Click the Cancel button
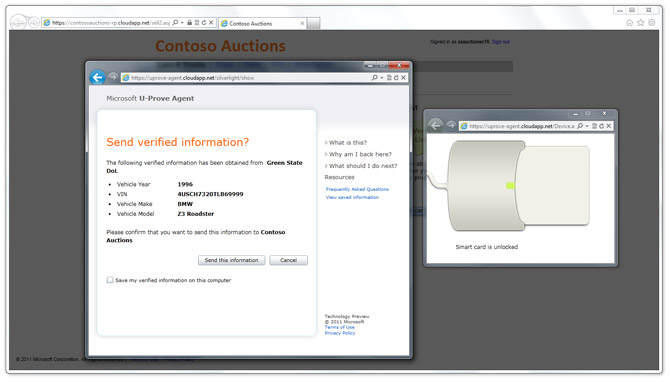The height and width of the screenshot is (382, 670). click(x=288, y=260)
